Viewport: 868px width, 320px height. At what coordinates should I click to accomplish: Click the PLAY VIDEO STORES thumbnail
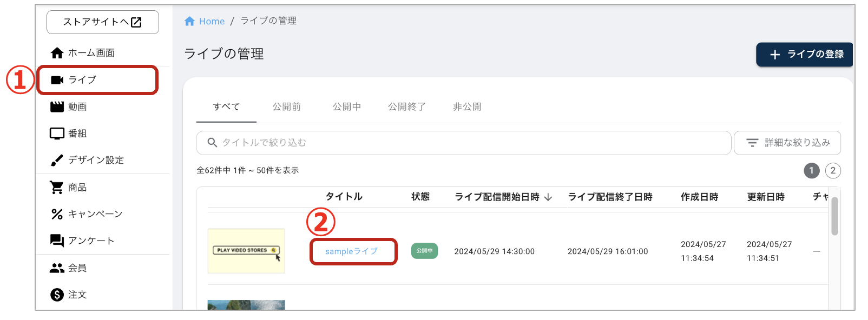coord(246,251)
